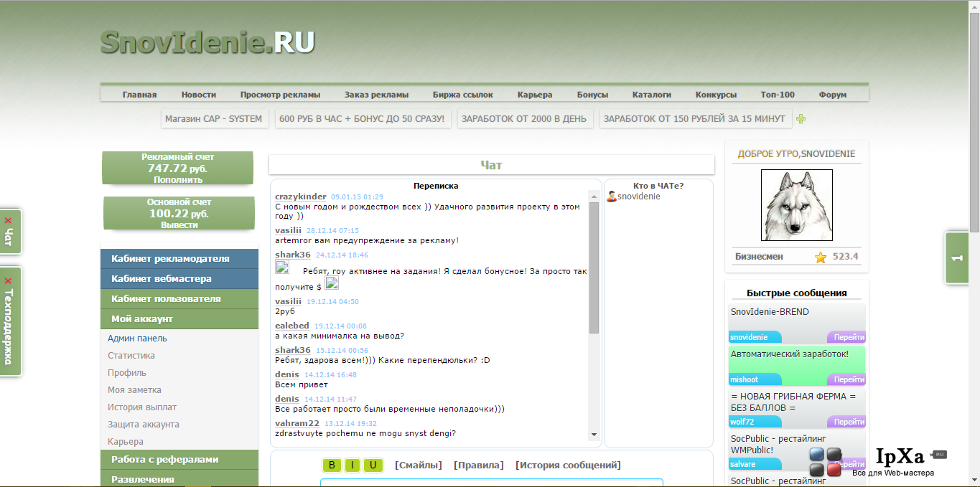The width and height of the screenshot is (980, 487).
Task: Expand the Развлечения section
Action: coord(179,479)
